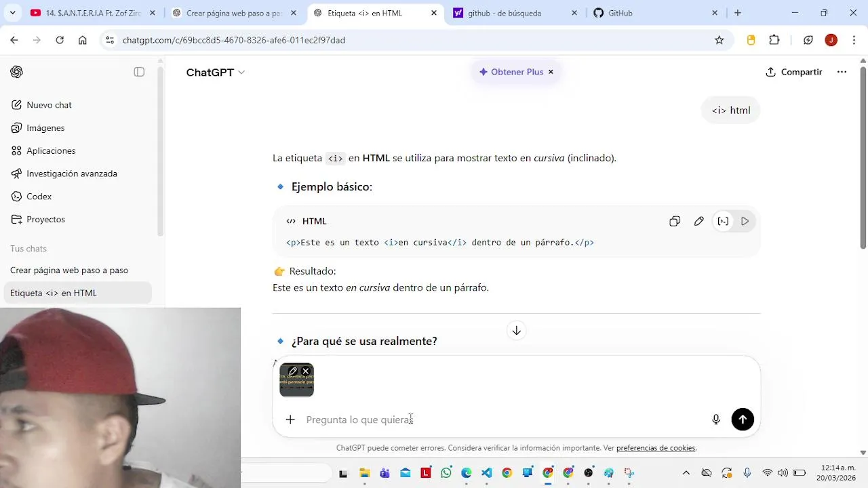Send the message with arrow button
Image resolution: width=868 pixels, height=488 pixels.
pos(743,420)
